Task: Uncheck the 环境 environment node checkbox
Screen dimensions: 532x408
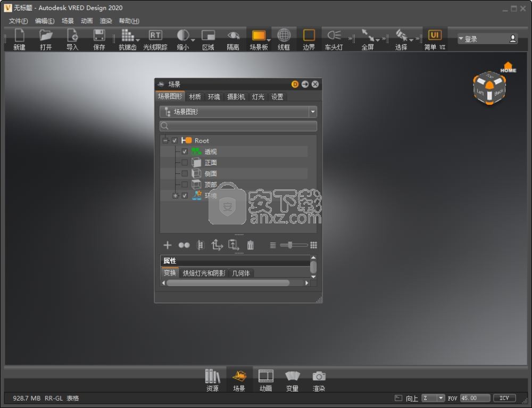Action: tap(185, 196)
